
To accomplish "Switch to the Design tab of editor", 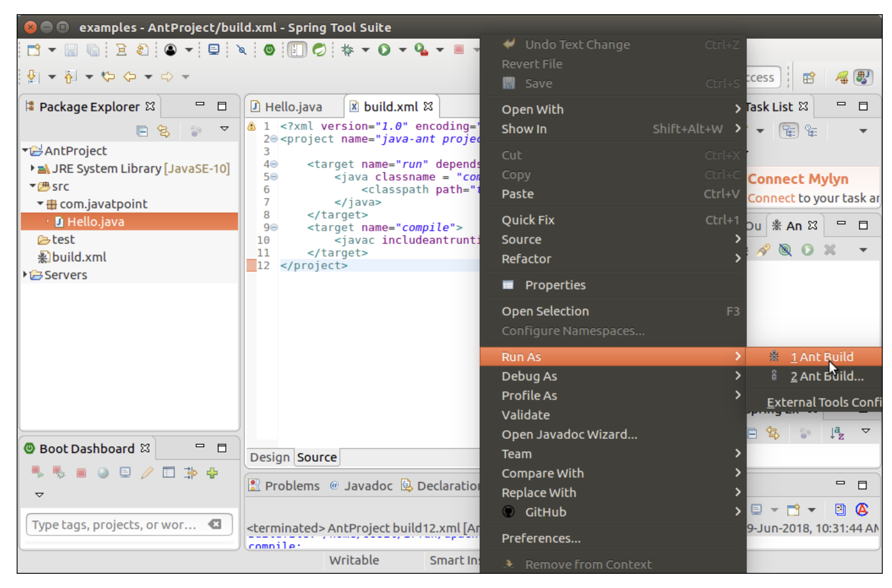I will point(270,457).
